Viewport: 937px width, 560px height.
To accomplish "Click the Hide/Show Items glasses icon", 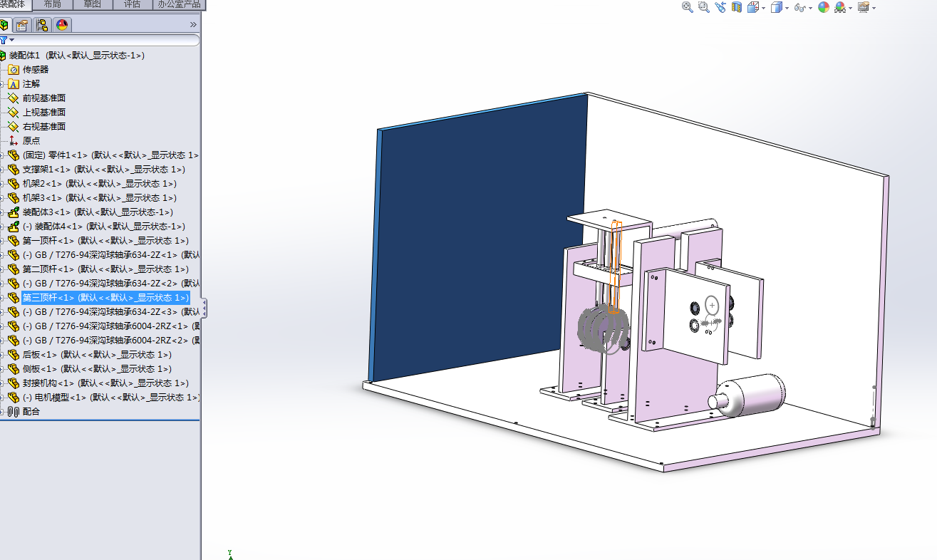I will pyautogui.click(x=799, y=7).
